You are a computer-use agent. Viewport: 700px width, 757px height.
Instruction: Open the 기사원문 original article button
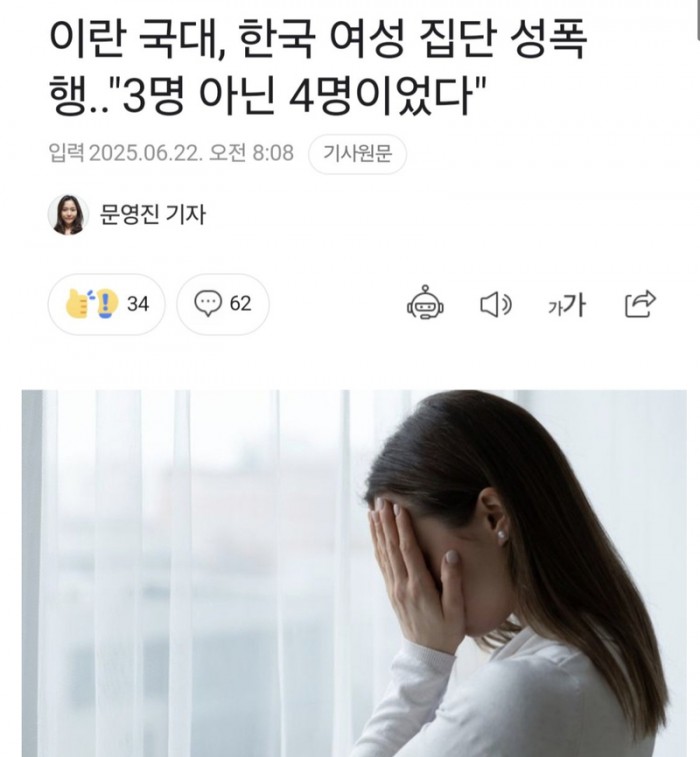pos(357,154)
